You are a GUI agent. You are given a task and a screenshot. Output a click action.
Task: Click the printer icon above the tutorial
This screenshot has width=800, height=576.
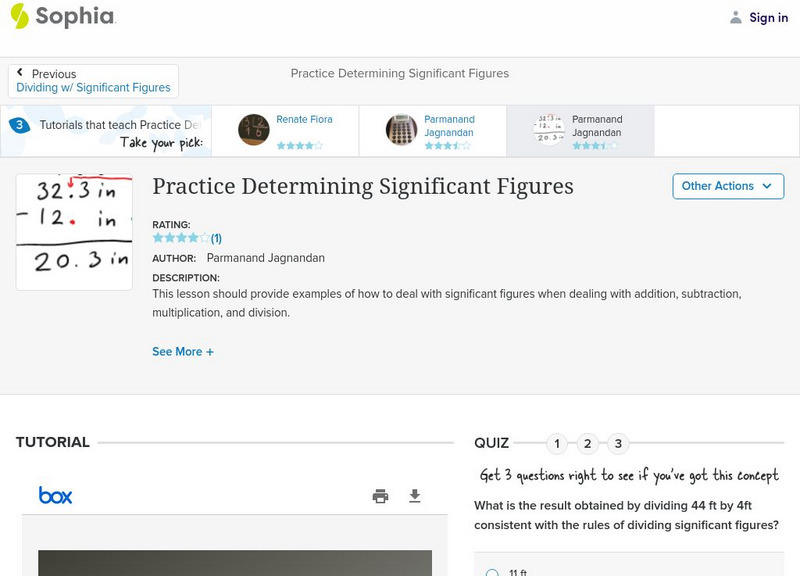click(380, 495)
